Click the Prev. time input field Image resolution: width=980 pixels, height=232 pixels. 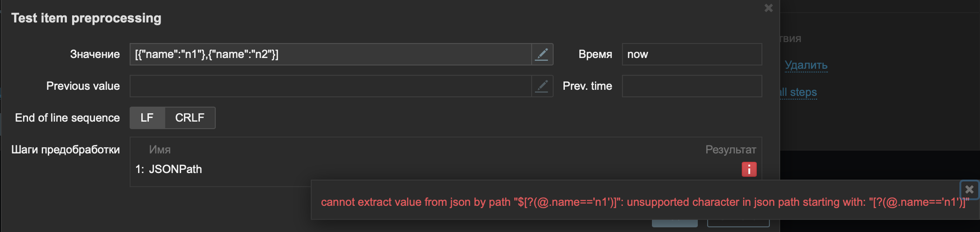tap(691, 86)
